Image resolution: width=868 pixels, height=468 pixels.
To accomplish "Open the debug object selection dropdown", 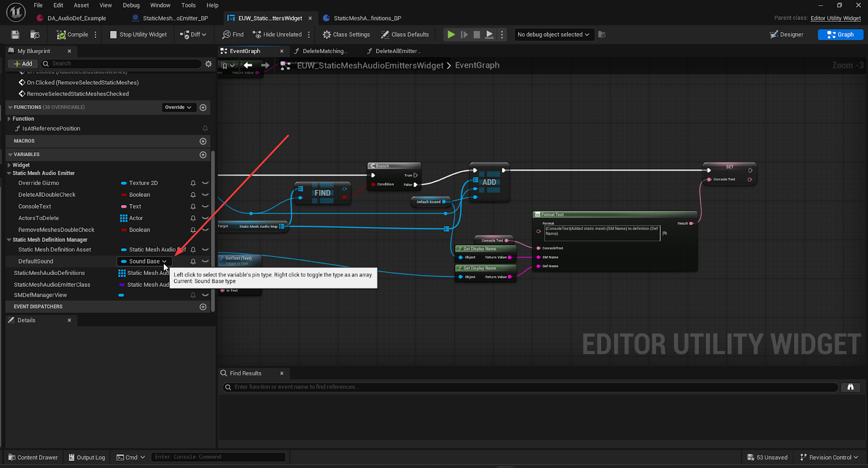I will point(553,34).
